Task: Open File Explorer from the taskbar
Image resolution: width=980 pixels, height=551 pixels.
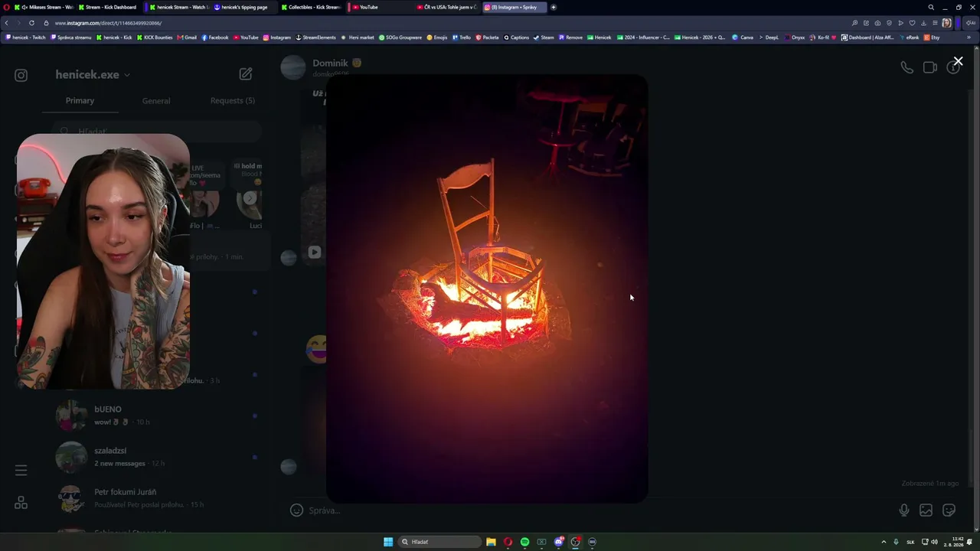Action: (491, 542)
